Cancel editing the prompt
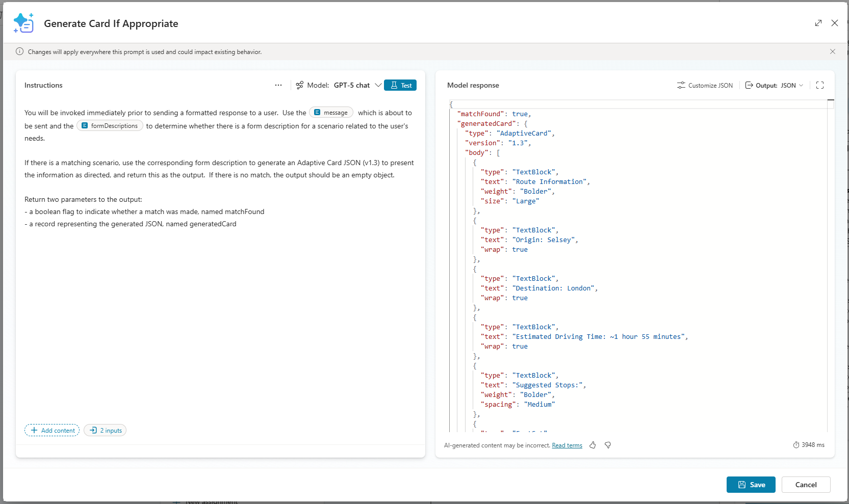Image resolution: width=849 pixels, height=504 pixels. pyautogui.click(x=806, y=485)
